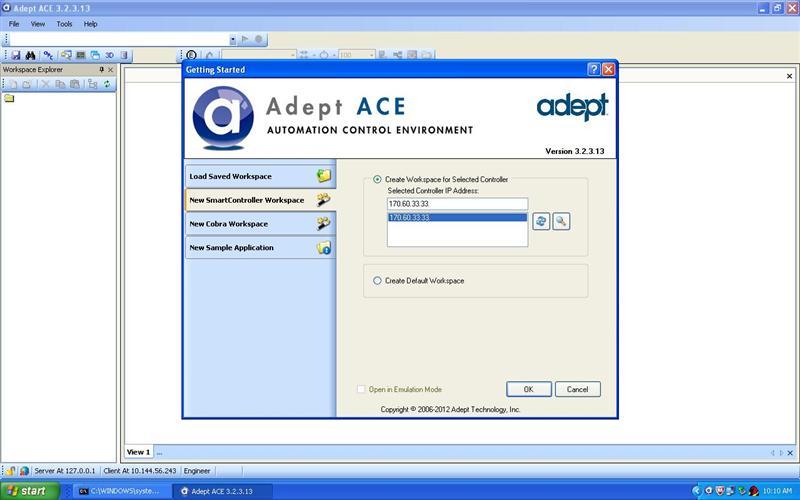Click the paste icon in Workspace Explorer toolbar
The height and width of the screenshot is (500, 800).
(74, 84)
